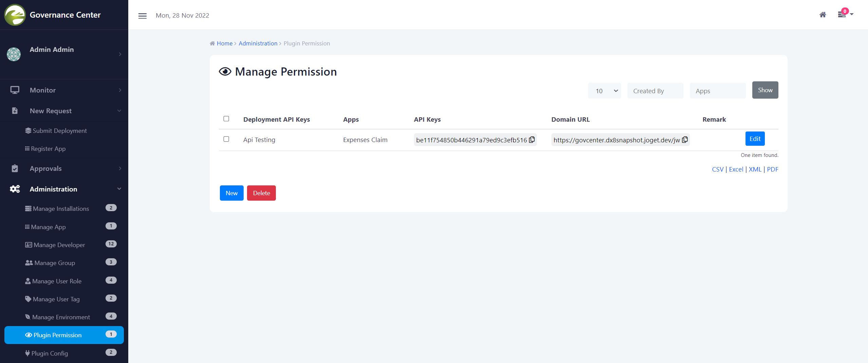Export the list via CSV link
868x363 pixels.
coord(717,169)
